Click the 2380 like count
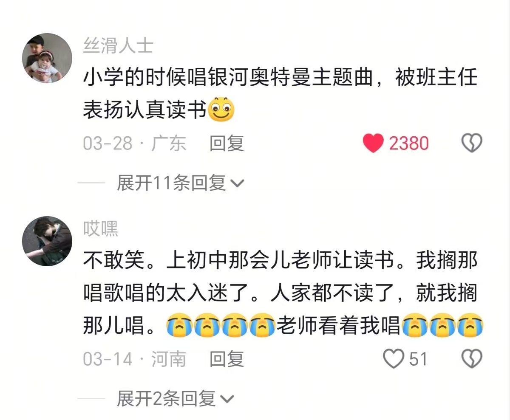The height and width of the screenshot is (420, 510). [409, 144]
